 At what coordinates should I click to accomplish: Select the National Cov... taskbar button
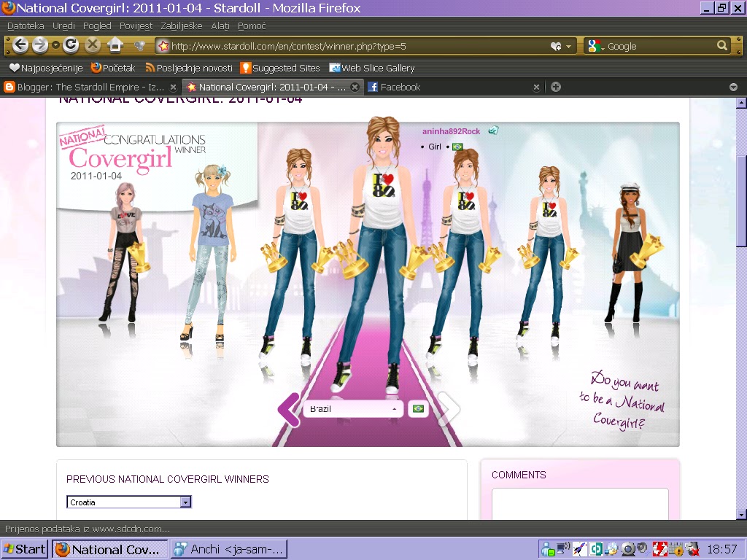pos(109,549)
